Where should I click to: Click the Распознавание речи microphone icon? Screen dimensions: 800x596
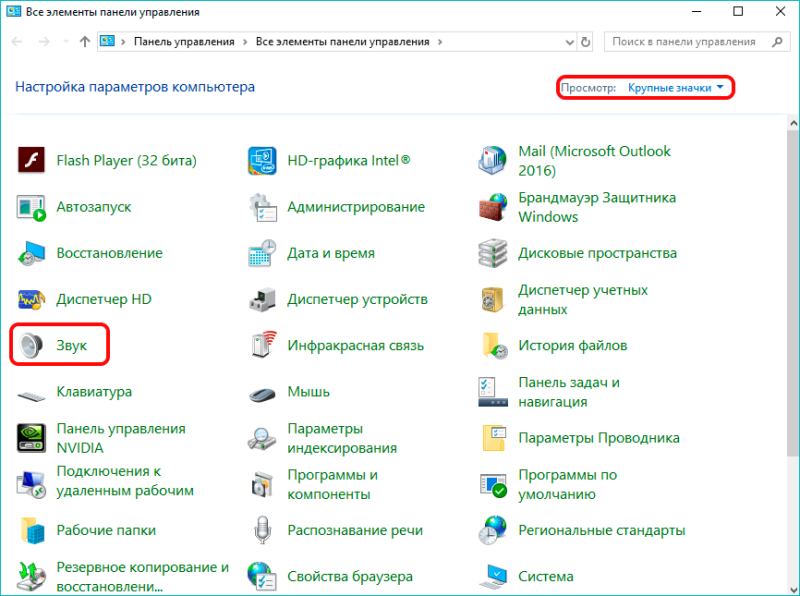coord(262,530)
